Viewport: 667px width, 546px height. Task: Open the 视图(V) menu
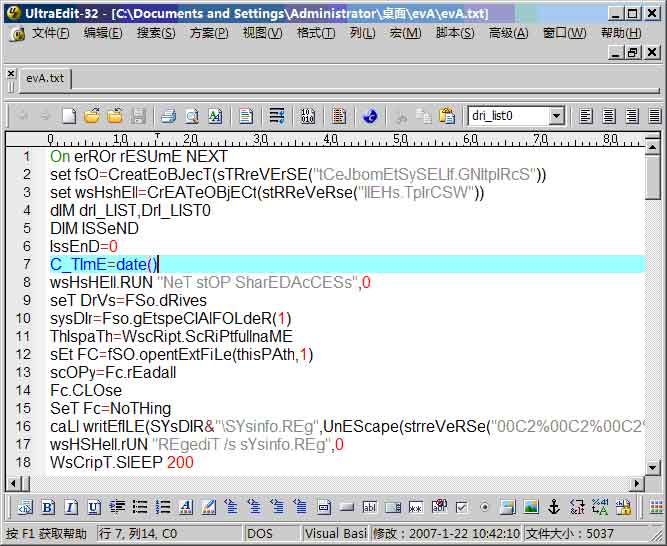pos(262,33)
